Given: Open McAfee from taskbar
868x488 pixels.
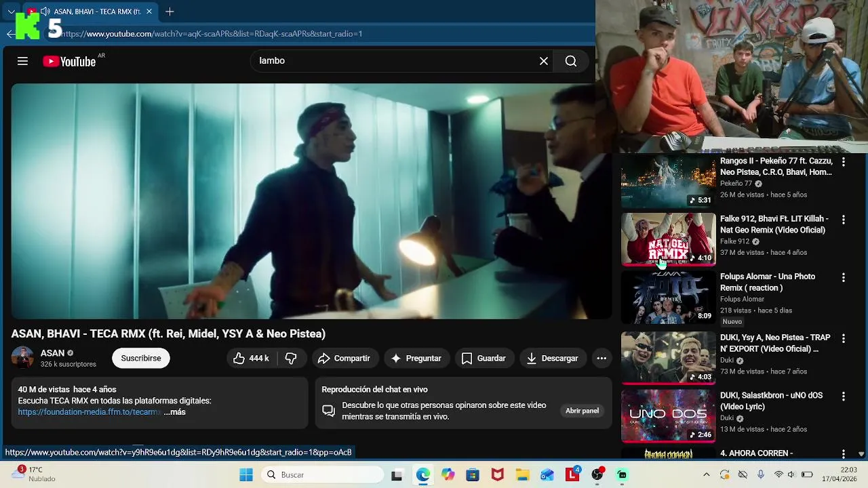Looking at the screenshot, I should click(498, 475).
